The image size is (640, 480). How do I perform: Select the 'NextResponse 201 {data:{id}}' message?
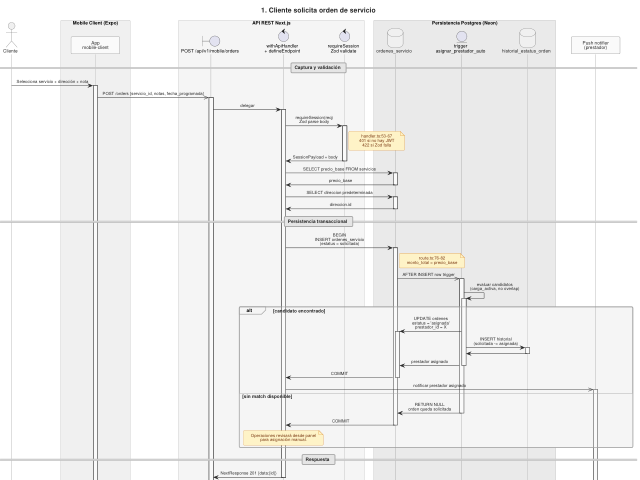click(248, 473)
